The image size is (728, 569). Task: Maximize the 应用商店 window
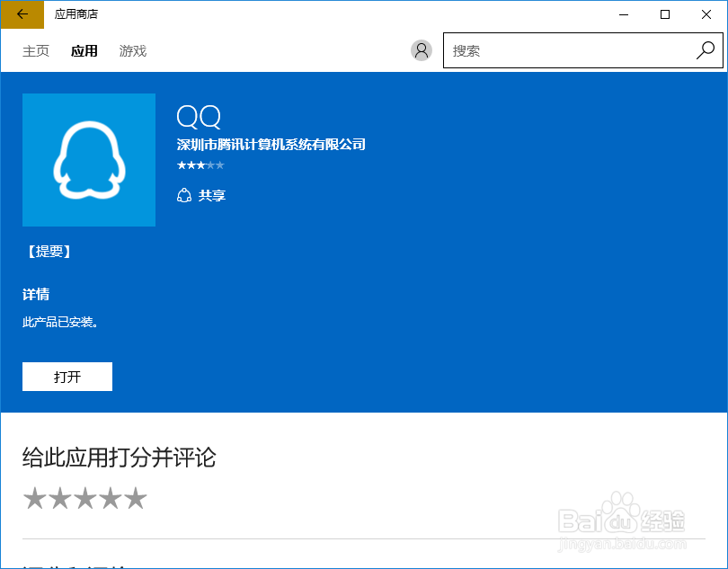(665, 14)
